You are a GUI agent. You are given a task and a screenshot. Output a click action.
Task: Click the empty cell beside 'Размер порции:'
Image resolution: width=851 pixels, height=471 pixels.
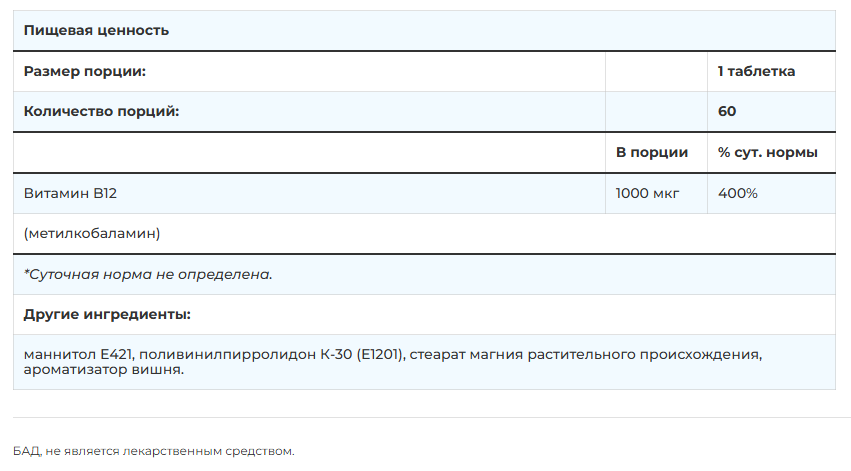656,71
